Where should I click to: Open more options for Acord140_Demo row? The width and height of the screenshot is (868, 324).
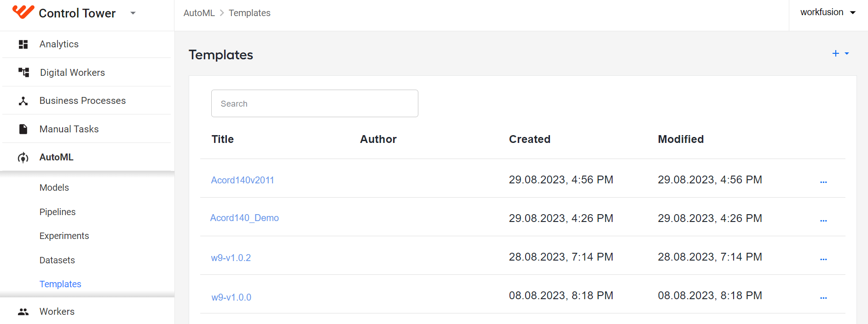click(823, 221)
